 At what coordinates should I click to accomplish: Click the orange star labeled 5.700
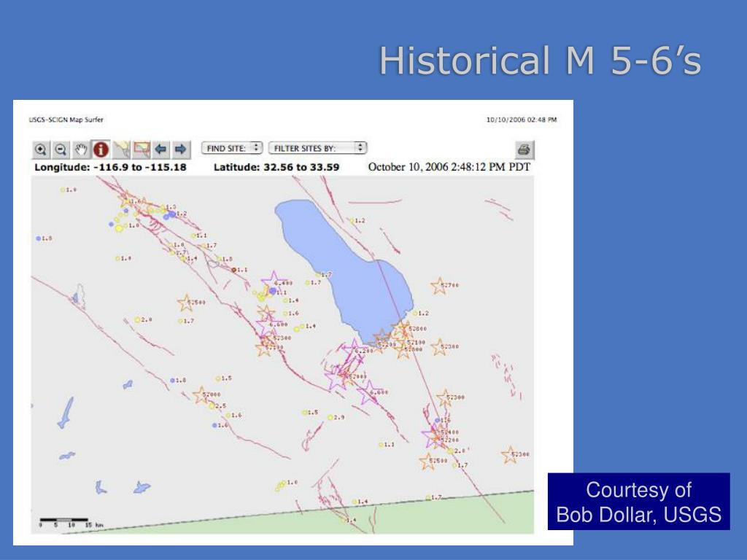pyautogui.click(x=438, y=286)
